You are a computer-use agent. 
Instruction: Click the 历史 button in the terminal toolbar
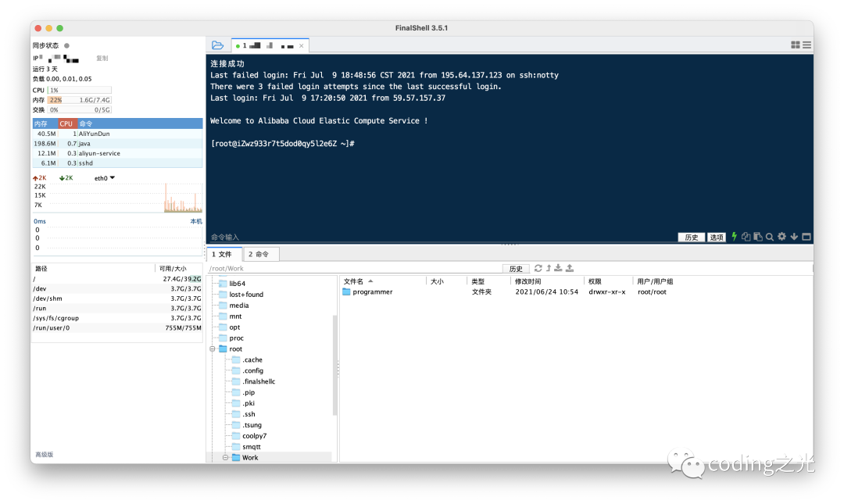pyautogui.click(x=691, y=237)
